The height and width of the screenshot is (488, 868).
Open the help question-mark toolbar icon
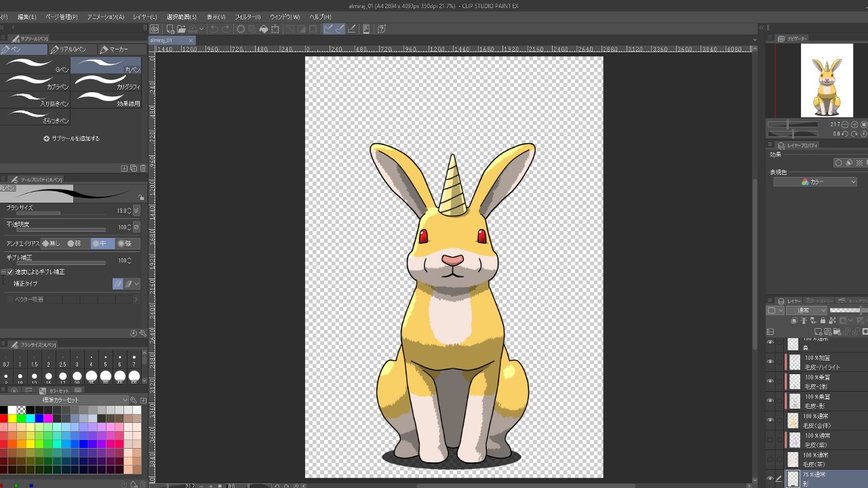pos(382,28)
